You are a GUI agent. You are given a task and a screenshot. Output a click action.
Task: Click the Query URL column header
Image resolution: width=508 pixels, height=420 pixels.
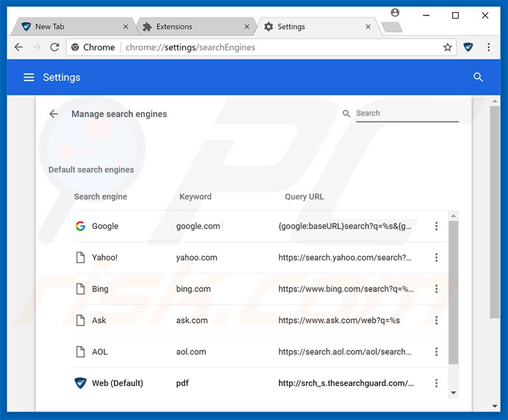tap(304, 196)
